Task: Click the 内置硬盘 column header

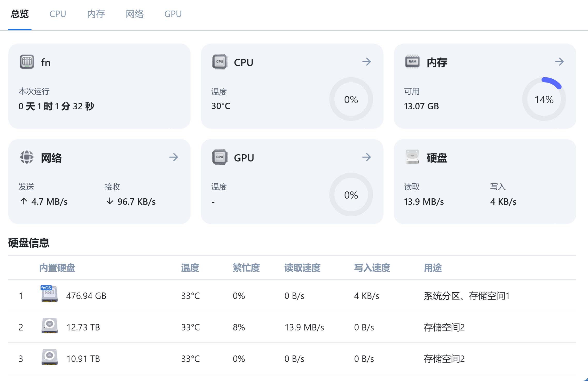Action: pos(57,268)
